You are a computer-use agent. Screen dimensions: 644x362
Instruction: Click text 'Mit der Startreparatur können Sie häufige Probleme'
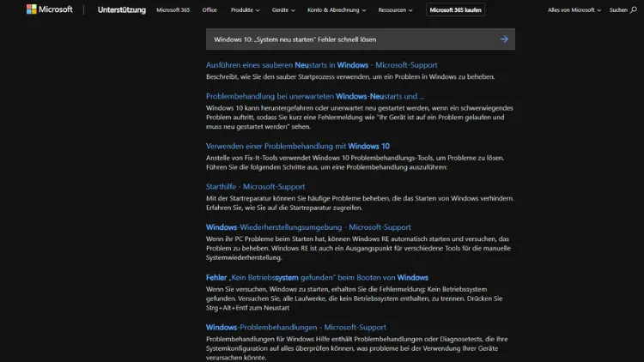[x=360, y=202]
